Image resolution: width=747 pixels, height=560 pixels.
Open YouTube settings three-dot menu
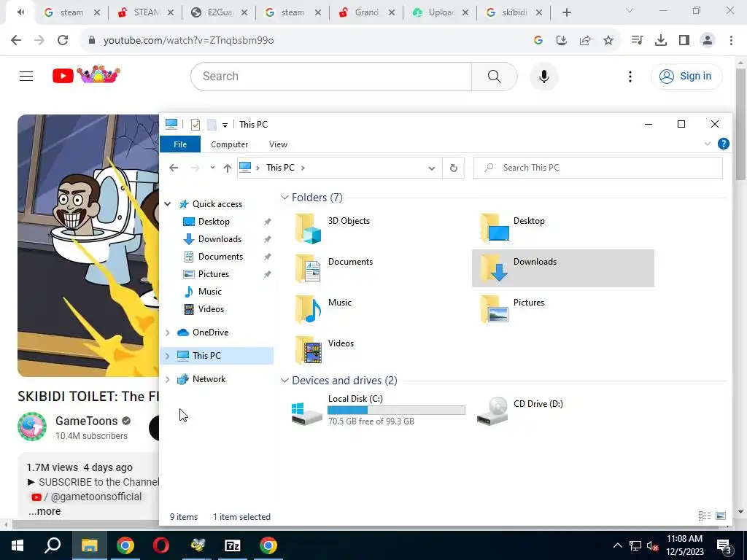pos(630,76)
